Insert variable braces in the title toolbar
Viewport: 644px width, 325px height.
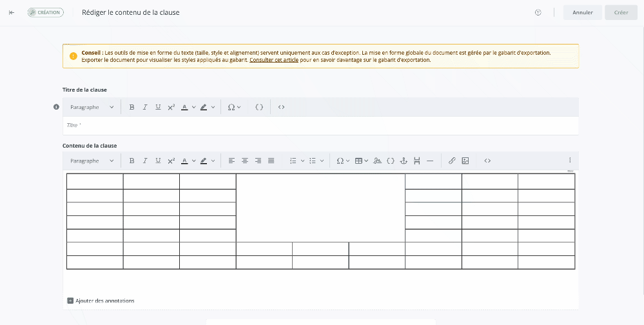[x=259, y=107]
